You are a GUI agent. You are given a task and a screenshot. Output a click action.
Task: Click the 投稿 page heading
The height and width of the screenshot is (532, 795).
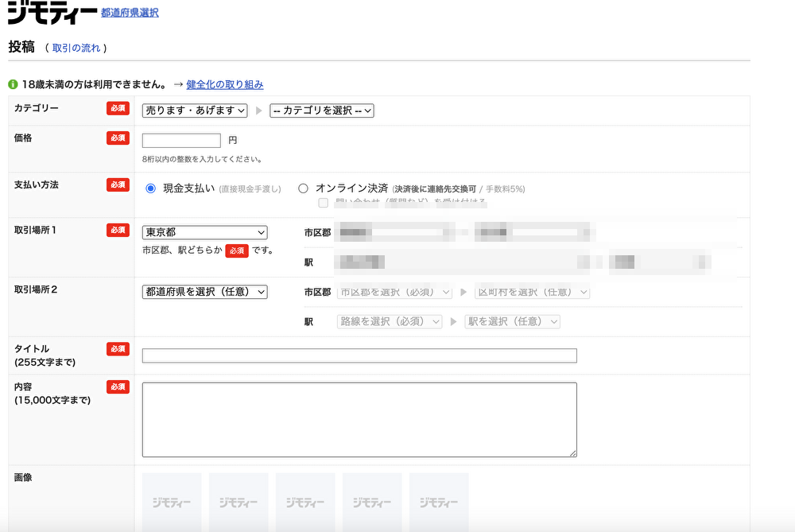[x=21, y=47]
